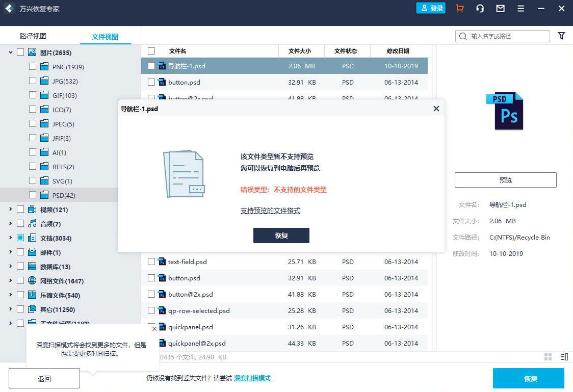Toggle the select-all files checkbox

point(151,51)
